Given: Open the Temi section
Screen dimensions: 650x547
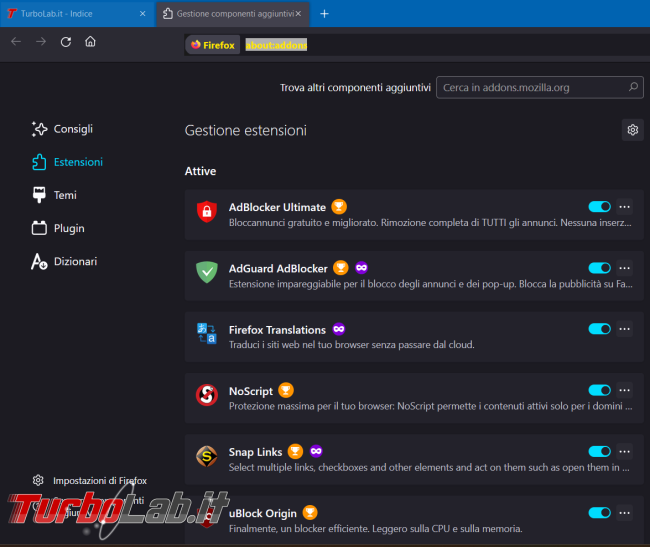Looking at the screenshot, I should tap(54, 195).
